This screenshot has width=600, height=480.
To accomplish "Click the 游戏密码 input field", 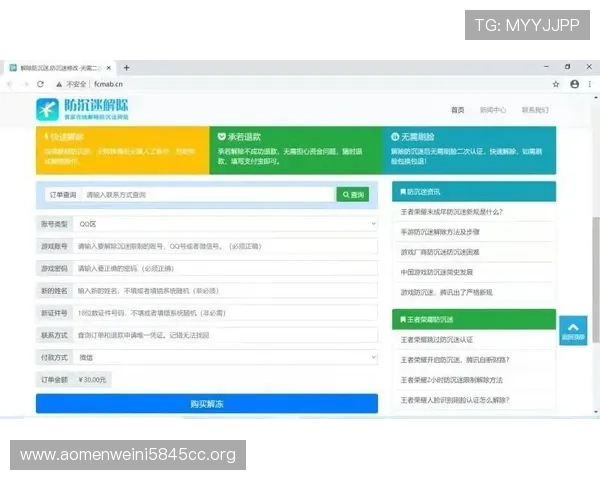I will pos(226,268).
